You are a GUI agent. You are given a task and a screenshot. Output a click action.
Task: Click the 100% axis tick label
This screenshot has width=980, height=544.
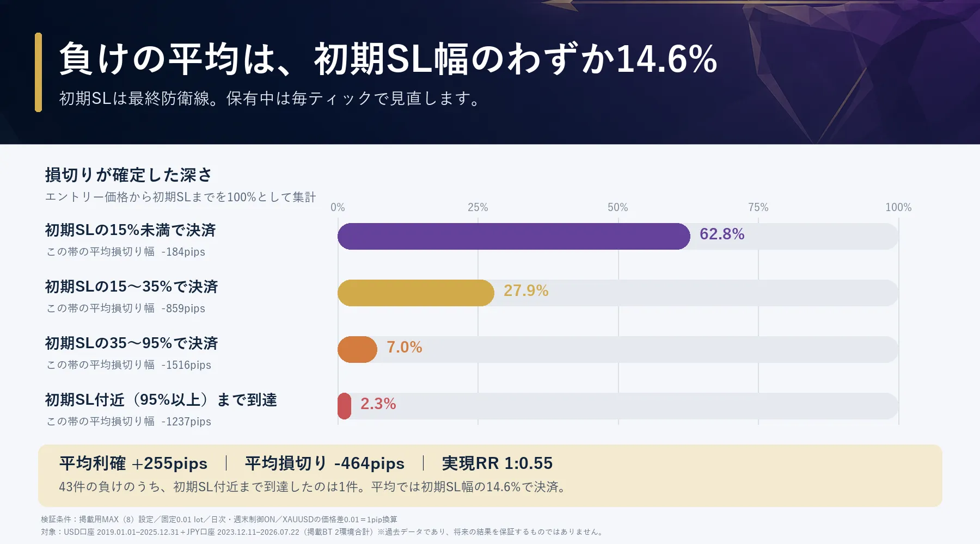(898, 207)
